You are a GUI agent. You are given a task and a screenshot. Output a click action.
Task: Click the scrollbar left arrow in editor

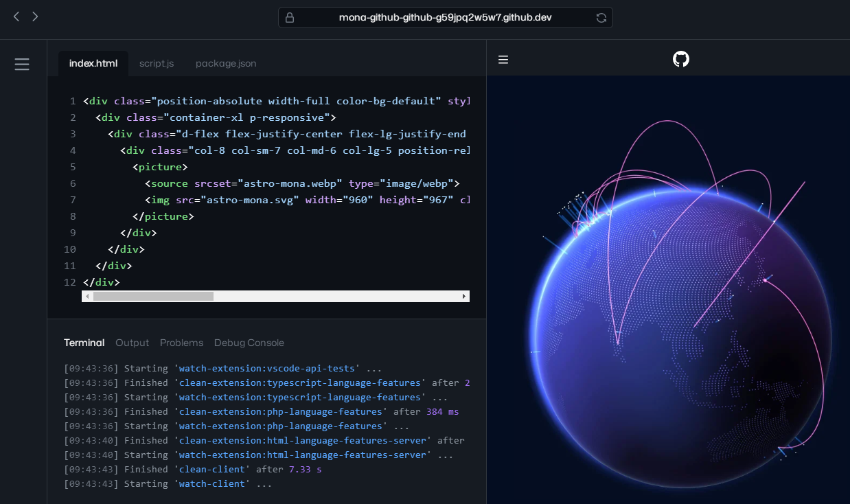coord(87,296)
